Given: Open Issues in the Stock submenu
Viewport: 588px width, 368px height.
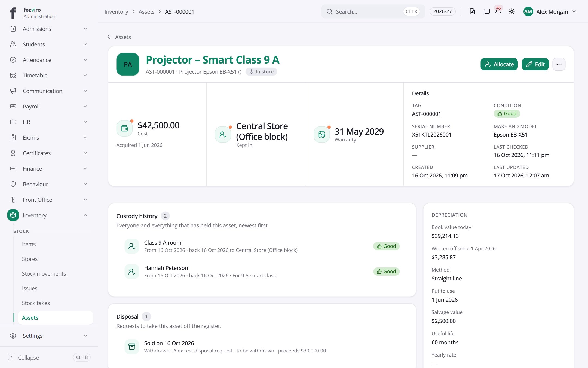Looking at the screenshot, I should coord(30,288).
